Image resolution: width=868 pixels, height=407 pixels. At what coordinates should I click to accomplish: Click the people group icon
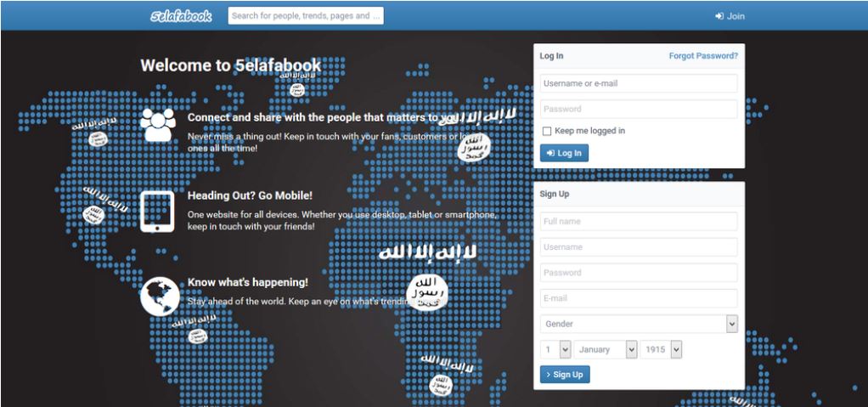tap(158, 125)
